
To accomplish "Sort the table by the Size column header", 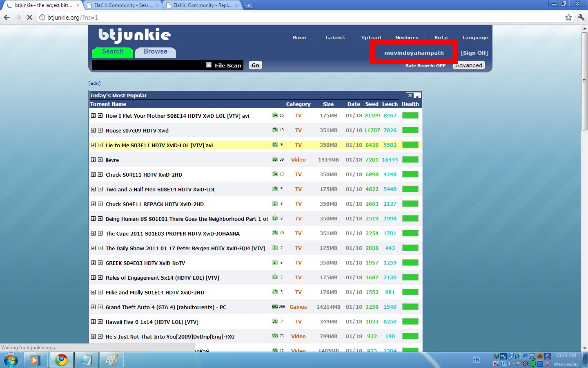I will point(328,104).
